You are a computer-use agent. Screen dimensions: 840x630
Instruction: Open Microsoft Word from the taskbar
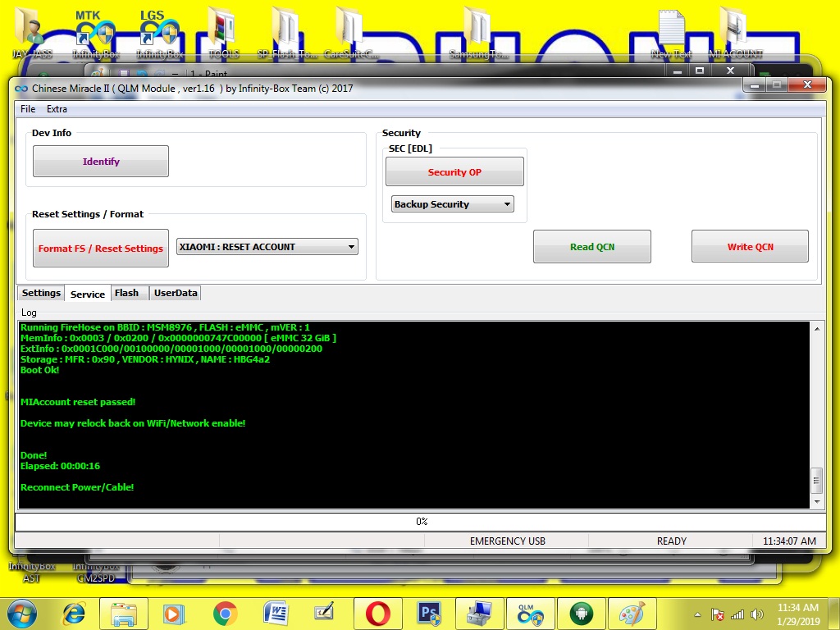(x=276, y=614)
